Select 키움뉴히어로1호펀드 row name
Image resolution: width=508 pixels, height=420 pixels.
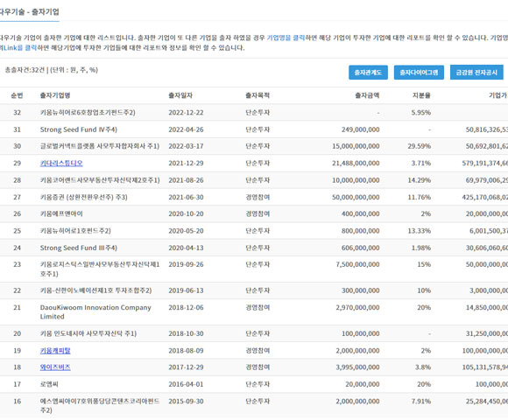[75, 231]
